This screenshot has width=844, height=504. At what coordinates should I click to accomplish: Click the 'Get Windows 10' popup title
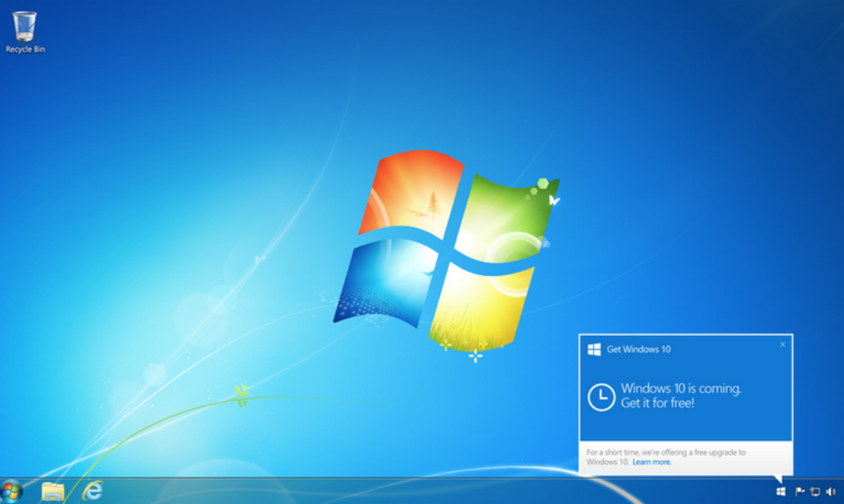(638, 349)
